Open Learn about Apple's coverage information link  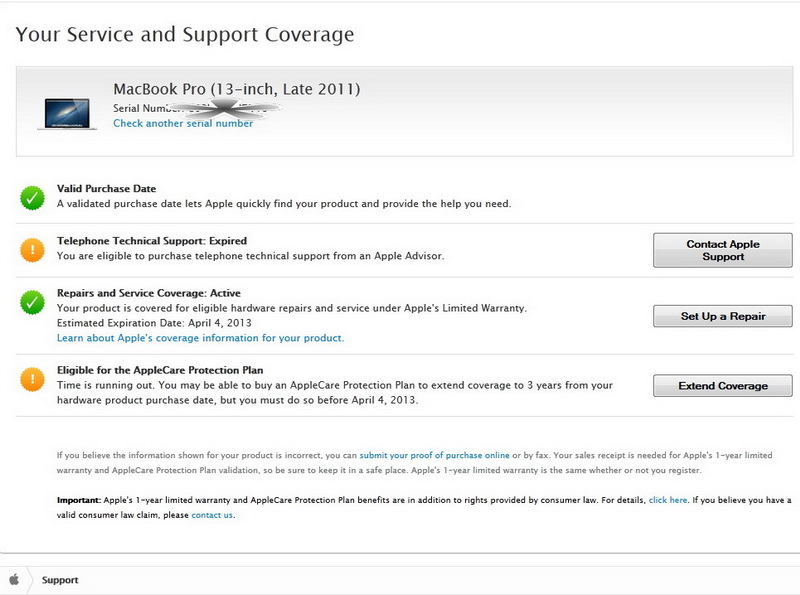pyautogui.click(x=201, y=338)
